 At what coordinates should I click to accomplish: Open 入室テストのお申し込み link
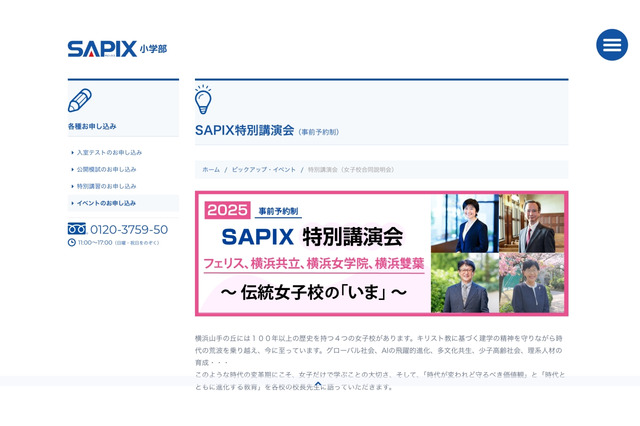tap(109, 152)
